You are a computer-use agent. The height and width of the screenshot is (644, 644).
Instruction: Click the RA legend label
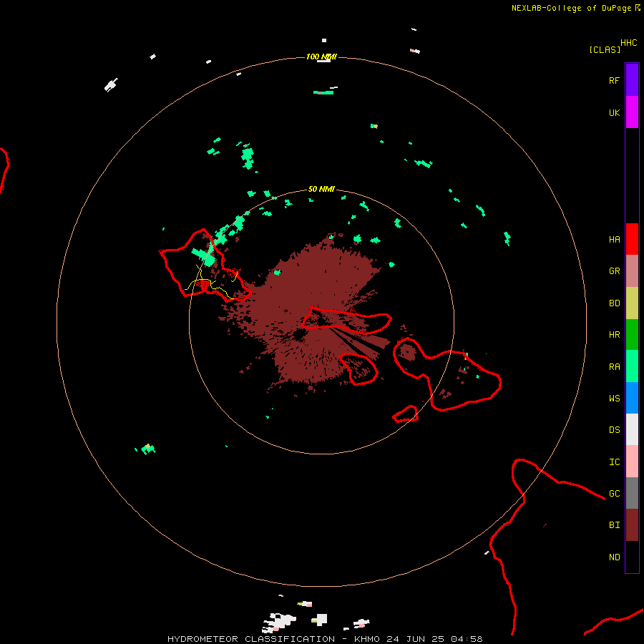pos(615,366)
